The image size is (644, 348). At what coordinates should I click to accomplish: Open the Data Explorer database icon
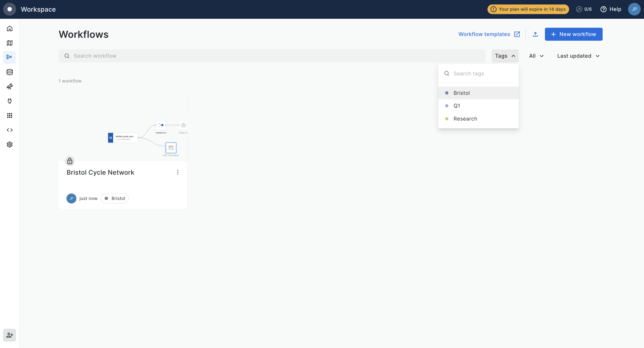tap(9, 72)
